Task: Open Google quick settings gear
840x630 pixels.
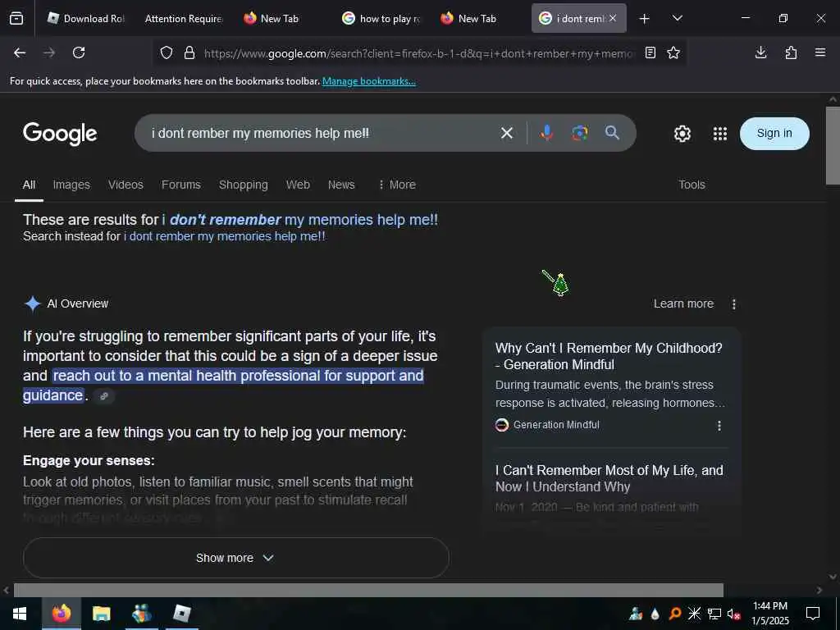Action: [682, 134]
